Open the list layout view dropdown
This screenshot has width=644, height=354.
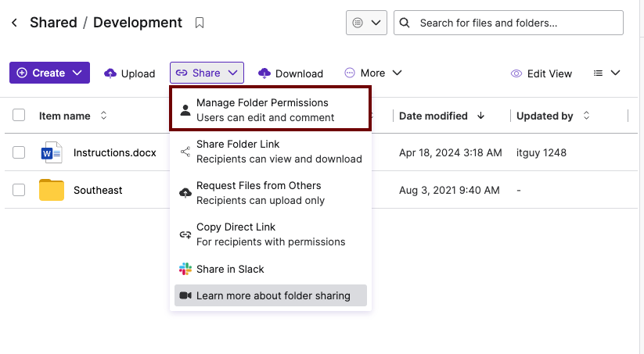[606, 73]
